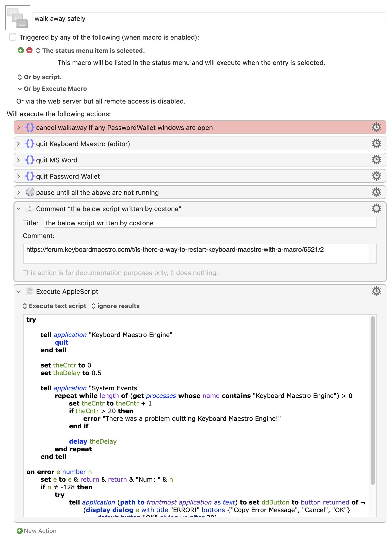Viewport: 392px width, 539px height.
Task: Edit the macro name field 'walk away safely'
Action: tap(209, 18)
